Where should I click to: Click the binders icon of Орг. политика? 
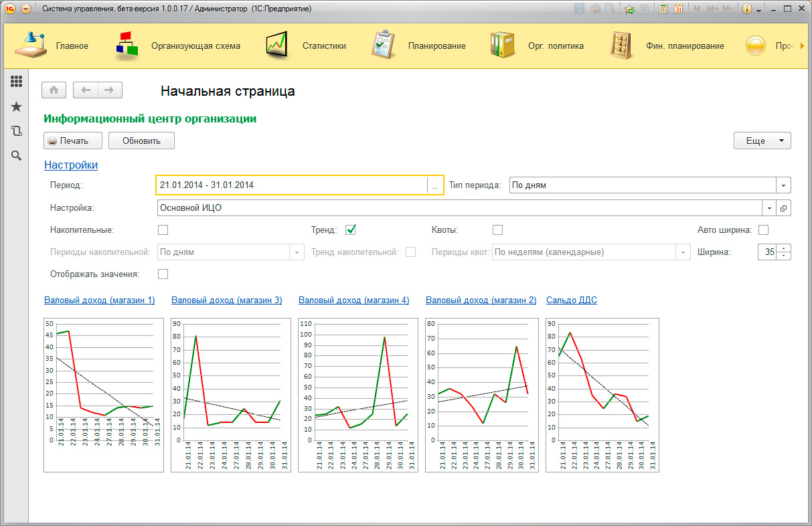coord(502,46)
